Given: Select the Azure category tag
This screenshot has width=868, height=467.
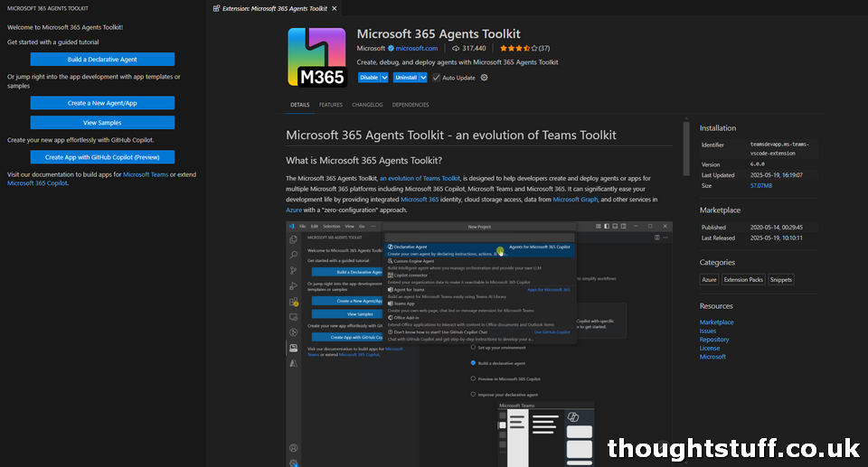Looking at the screenshot, I should coord(709,279).
